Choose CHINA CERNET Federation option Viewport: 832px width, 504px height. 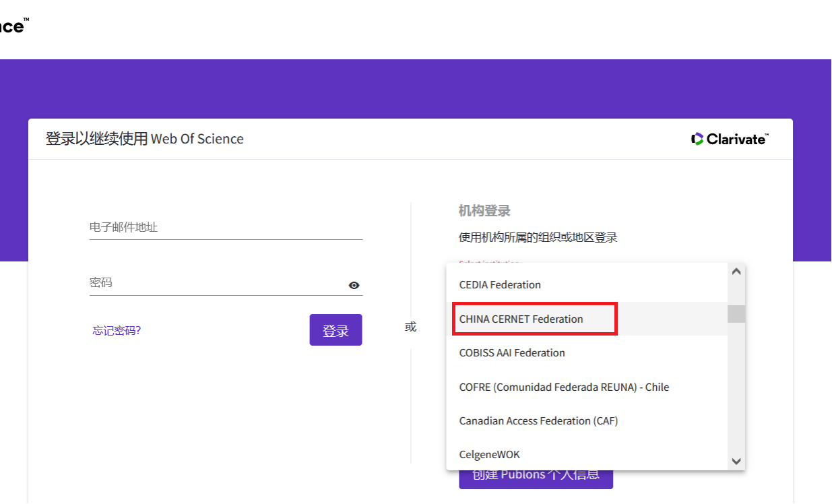click(587, 319)
